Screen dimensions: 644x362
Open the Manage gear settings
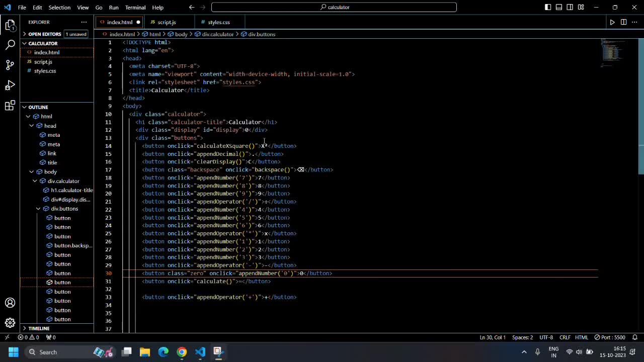[x=10, y=323]
